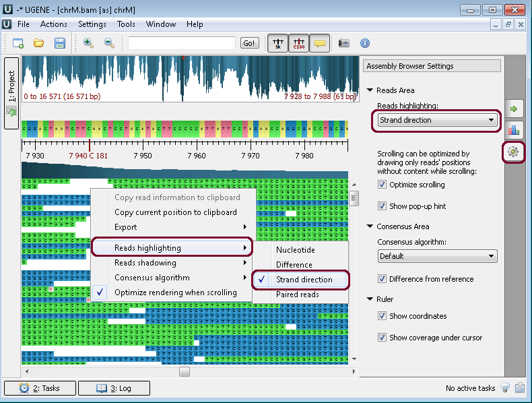Click the position input field
Viewport: 532px width, 403px height.
point(182,43)
